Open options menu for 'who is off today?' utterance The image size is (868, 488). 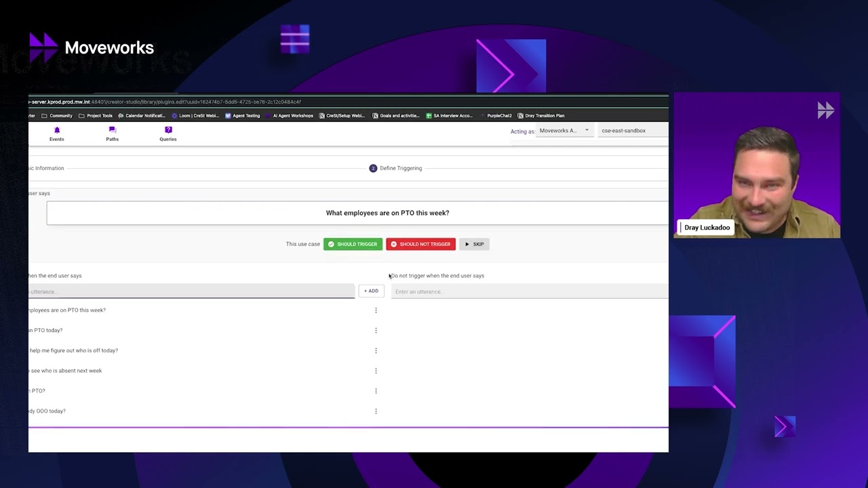pyautogui.click(x=376, y=350)
